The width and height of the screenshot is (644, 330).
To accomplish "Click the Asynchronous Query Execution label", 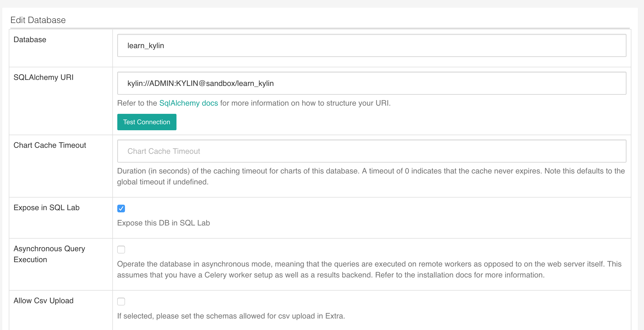I will (x=49, y=254).
